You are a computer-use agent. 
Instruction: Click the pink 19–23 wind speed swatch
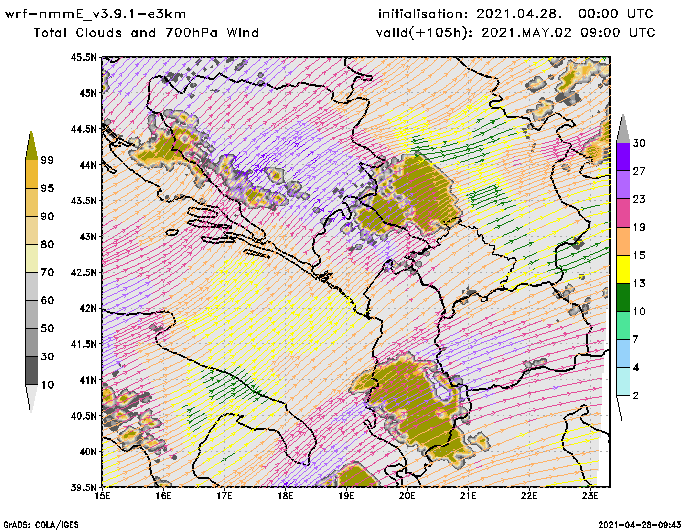pyautogui.click(x=622, y=212)
